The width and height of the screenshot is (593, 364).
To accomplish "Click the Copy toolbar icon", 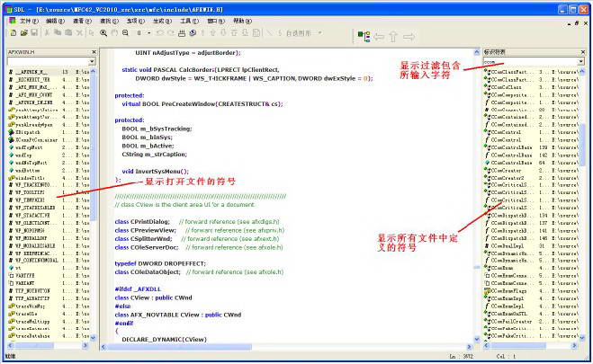I will (x=58, y=33).
